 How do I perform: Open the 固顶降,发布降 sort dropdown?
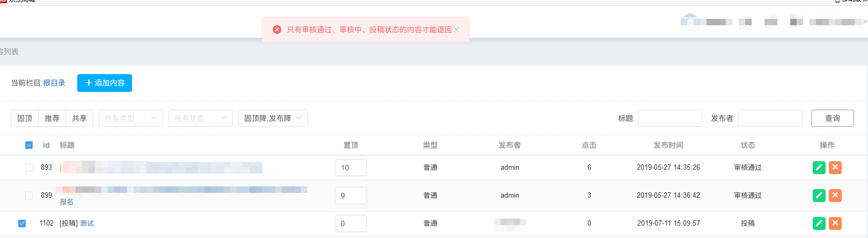273,118
